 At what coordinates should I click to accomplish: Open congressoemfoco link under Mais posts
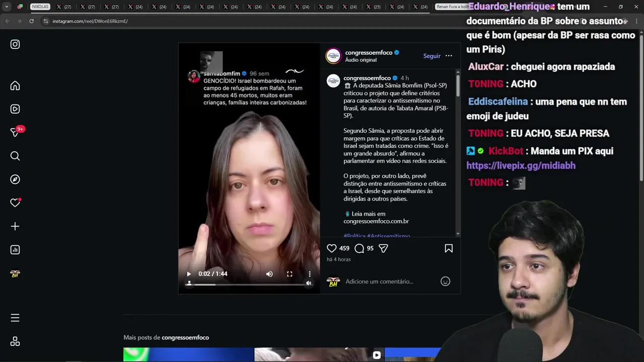point(185,337)
